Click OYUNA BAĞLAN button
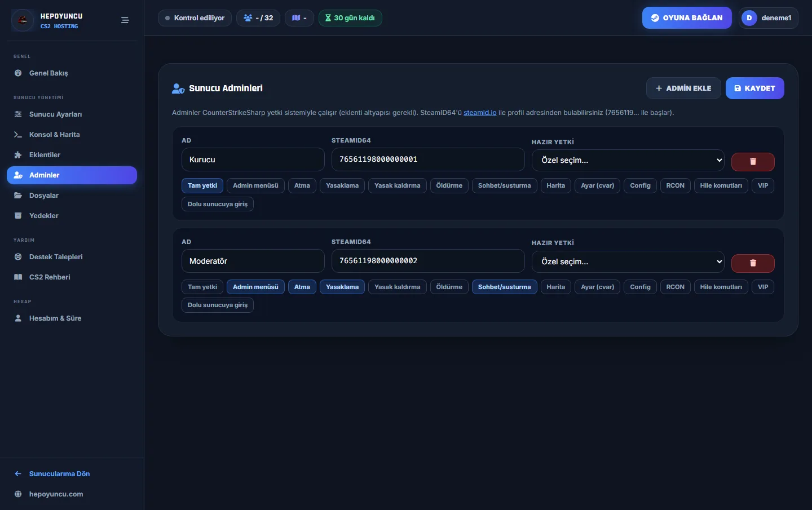Screen dimensions: 812x510 click(687, 18)
